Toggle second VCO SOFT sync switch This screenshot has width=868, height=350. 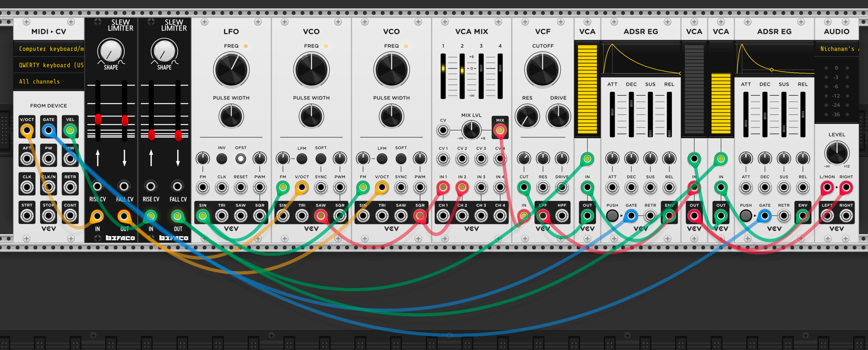point(401,158)
